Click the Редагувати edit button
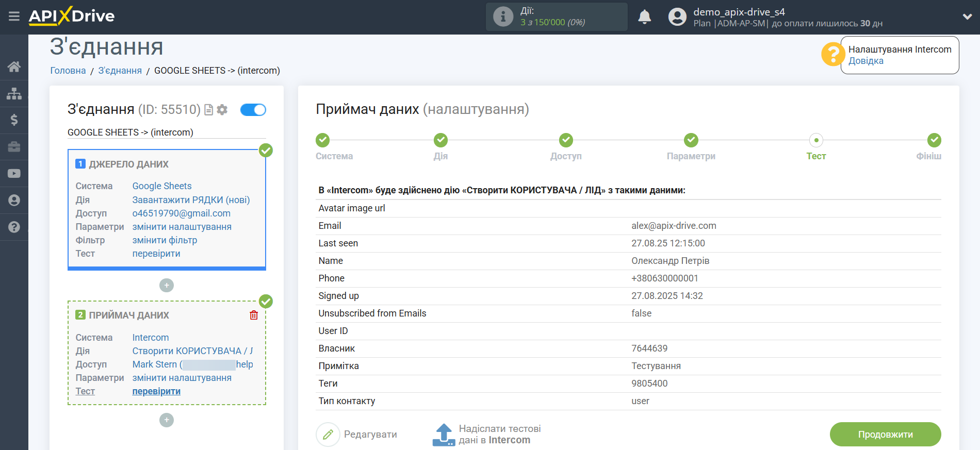 [357, 435]
